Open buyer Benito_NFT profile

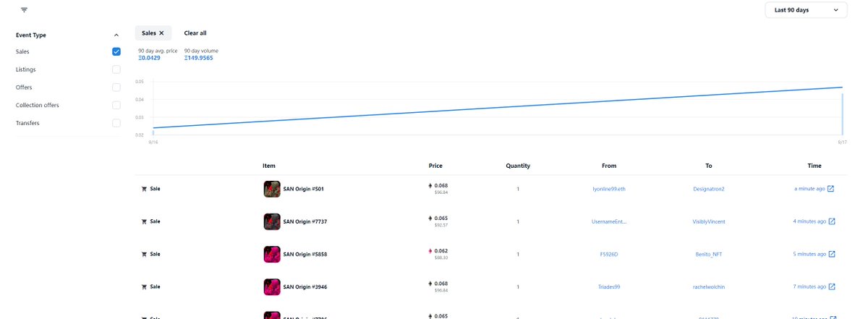[708, 254]
